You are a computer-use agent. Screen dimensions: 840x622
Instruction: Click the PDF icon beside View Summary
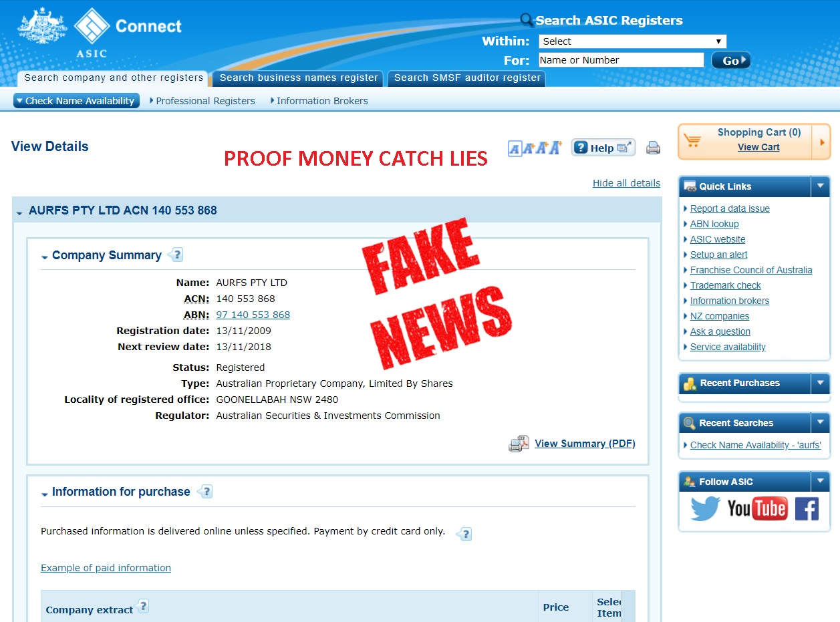[519, 444]
